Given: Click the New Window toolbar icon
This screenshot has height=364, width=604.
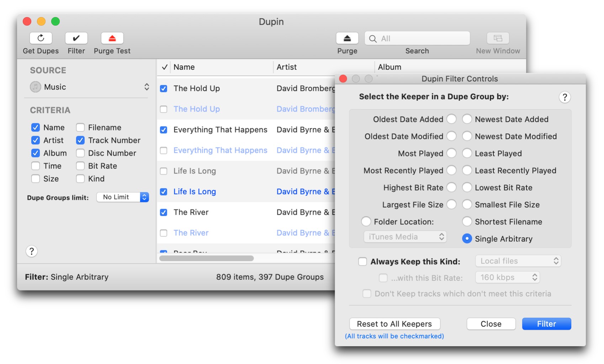Looking at the screenshot, I should pos(498,38).
